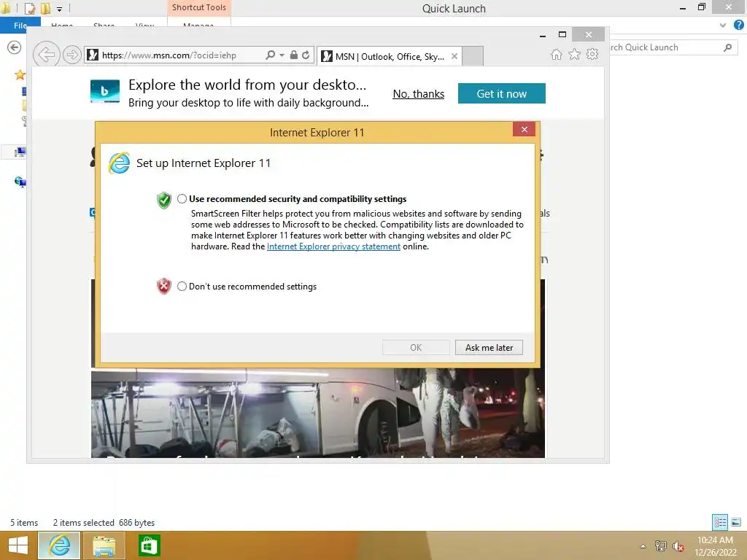The height and width of the screenshot is (560, 747).
Task: Click Favorites star in Explorer navigation pane
Action: click(20, 74)
